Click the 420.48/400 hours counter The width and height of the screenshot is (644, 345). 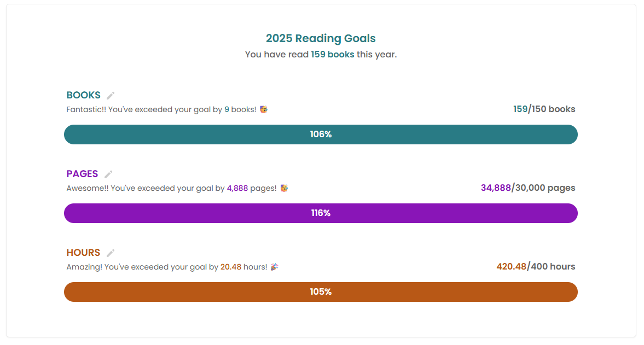tap(536, 267)
